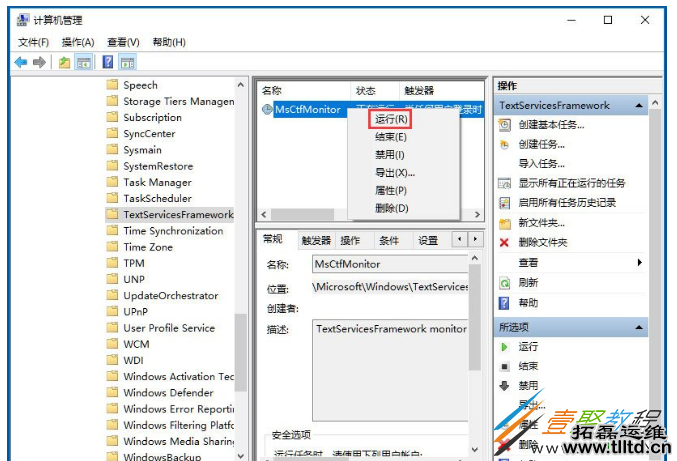Click the Speech folder icon
The height and width of the screenshot is (461, 677).
click(112, 85)
